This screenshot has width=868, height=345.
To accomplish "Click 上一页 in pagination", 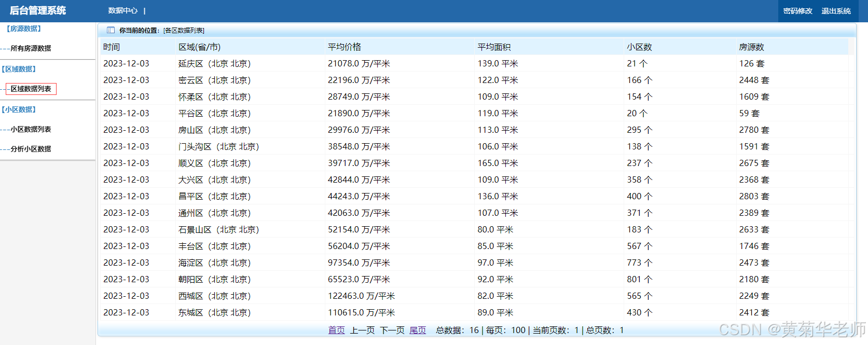I will pos(362,330).
